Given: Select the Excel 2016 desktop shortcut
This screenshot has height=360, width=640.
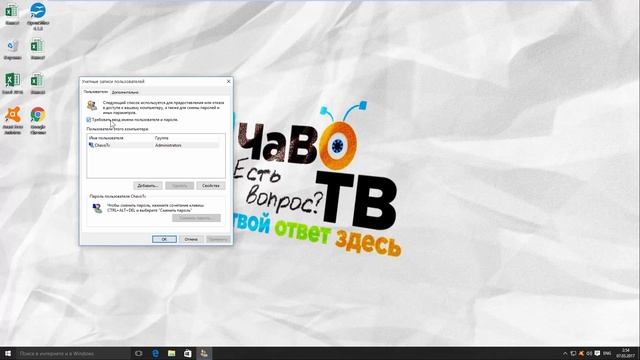Looking at the screenshot, I should (12, 84).
